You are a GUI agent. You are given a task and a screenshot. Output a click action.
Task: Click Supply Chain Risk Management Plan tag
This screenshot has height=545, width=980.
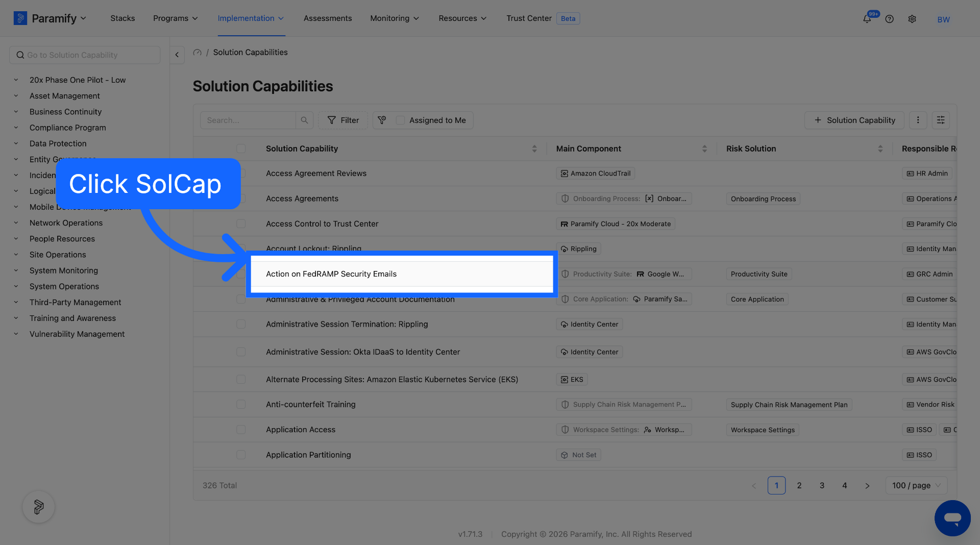(x=789, y=404)
